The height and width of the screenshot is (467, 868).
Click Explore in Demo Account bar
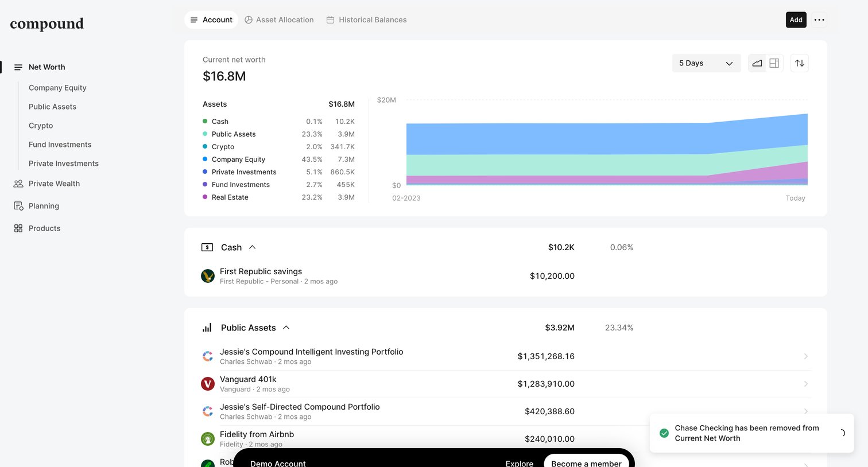coord(520,464)
